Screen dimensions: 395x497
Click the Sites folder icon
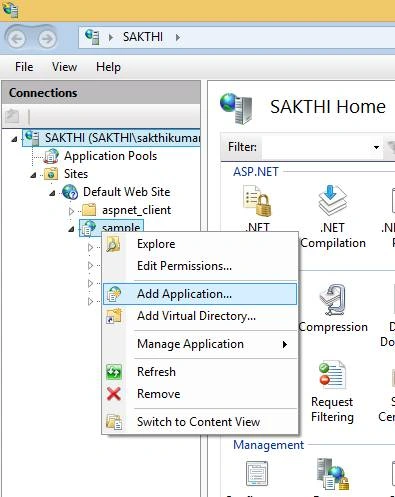(x=51, y=174)
